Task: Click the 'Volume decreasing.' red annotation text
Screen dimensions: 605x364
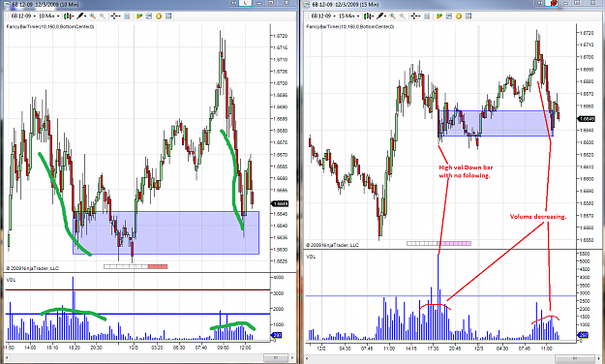Action: point(538,217)
